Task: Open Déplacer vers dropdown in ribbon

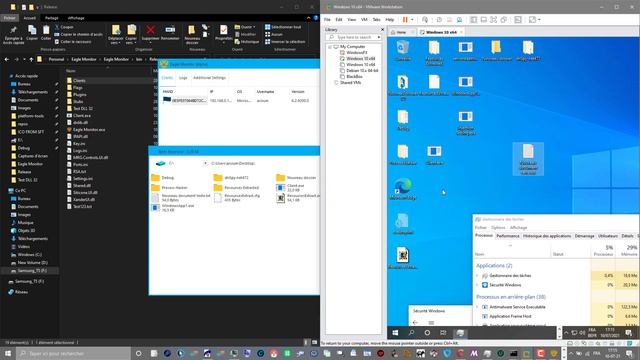Action: pyautogui.click(x=116, y=34)
